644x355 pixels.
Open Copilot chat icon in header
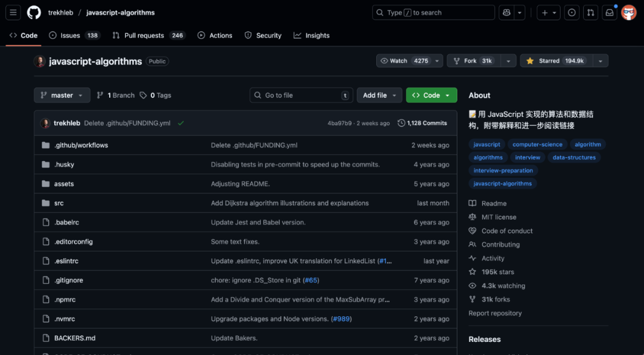pos(506,13)
